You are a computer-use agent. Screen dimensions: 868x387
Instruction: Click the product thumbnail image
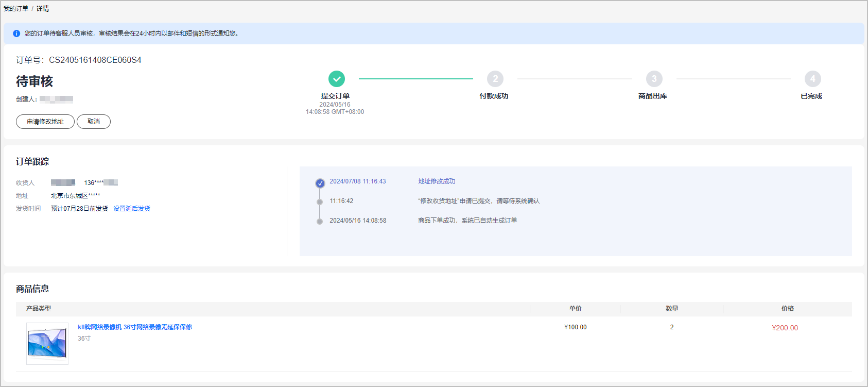tap(47, 343)
